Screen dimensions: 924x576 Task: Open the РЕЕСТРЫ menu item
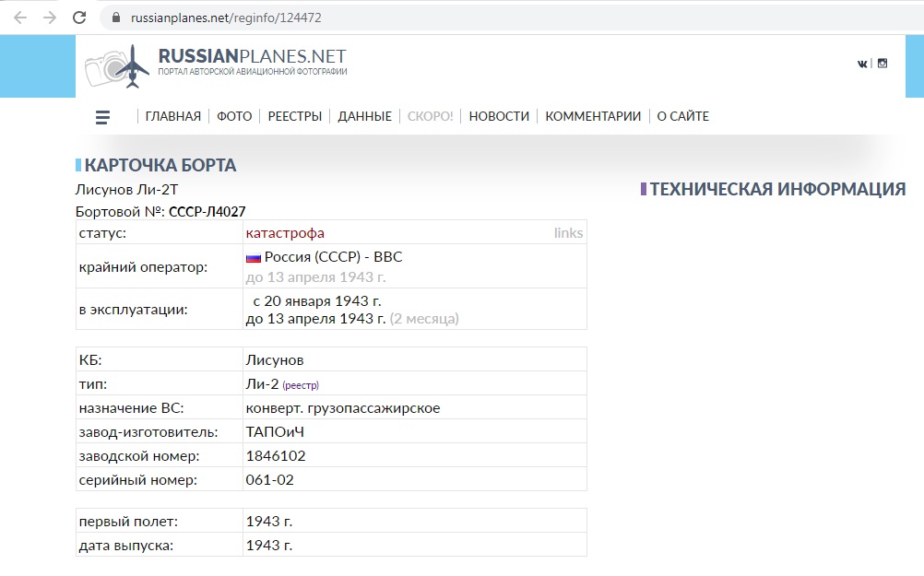(x=295, y=117)
